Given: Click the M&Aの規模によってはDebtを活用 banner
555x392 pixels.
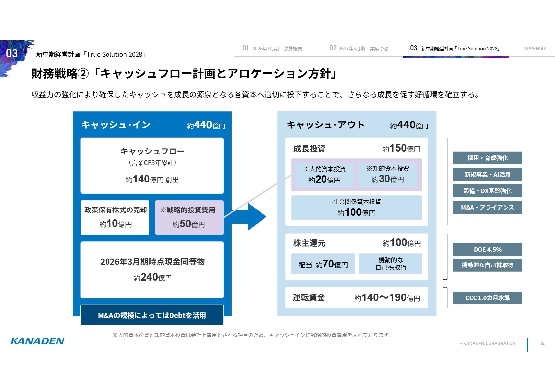Looking at the screenshot, I should (x=152, y=315).
